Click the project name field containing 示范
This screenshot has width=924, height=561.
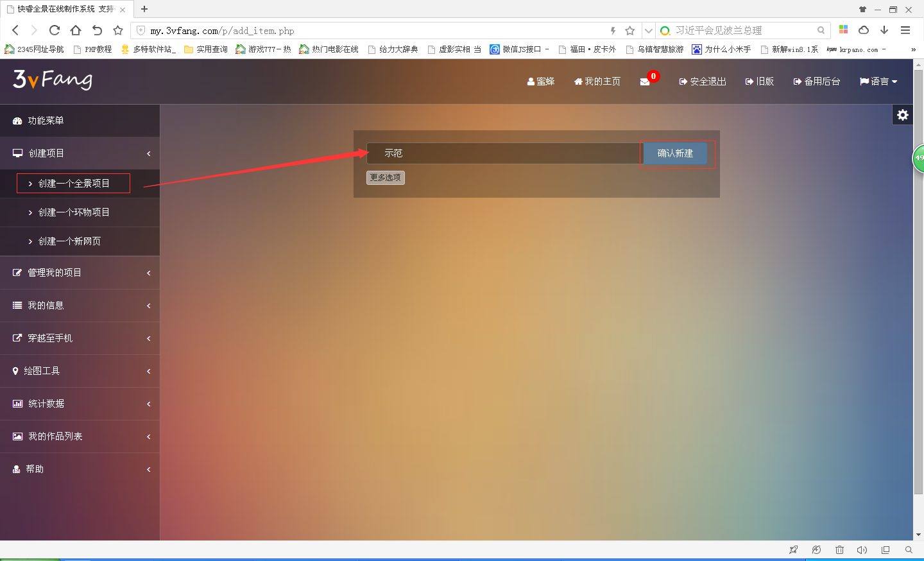(x=504, y=153)
